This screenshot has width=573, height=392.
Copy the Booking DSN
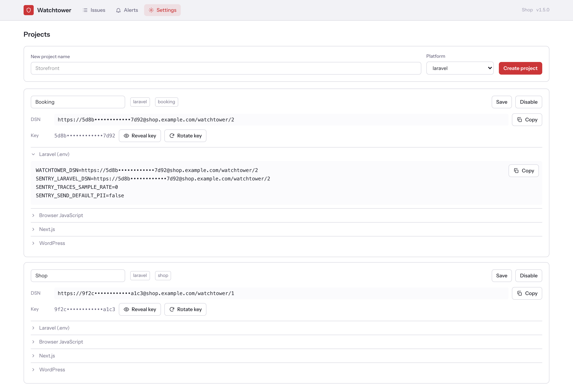(x=527, y=120)
